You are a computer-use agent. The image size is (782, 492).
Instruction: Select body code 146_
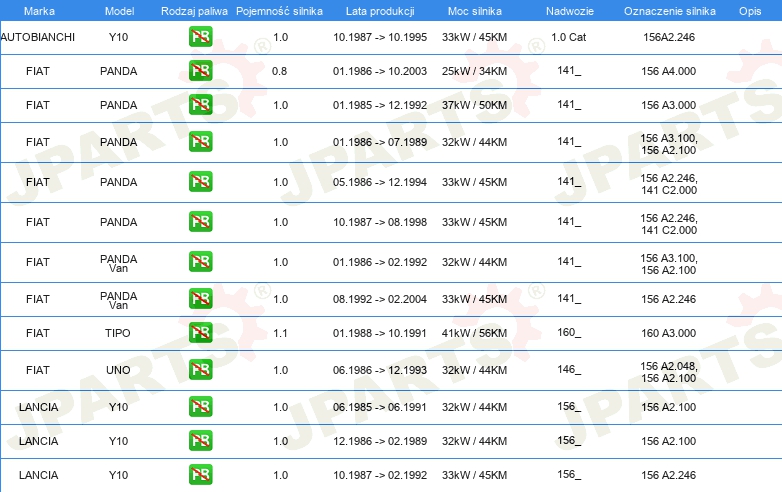click(569, 369)
